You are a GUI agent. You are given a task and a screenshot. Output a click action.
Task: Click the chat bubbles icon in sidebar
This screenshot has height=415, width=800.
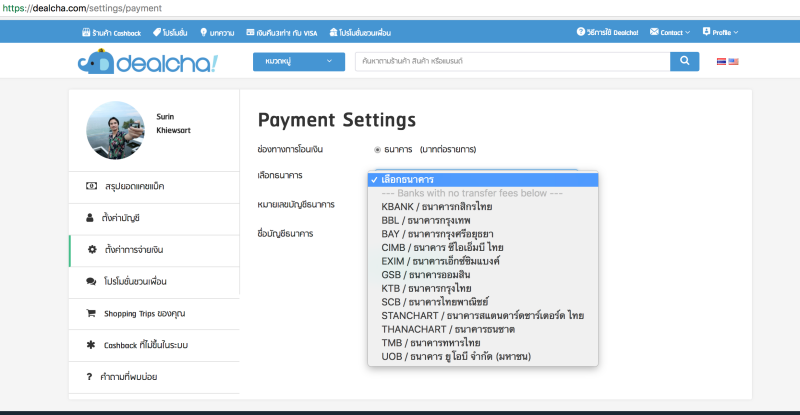click(x=91, y=281)
